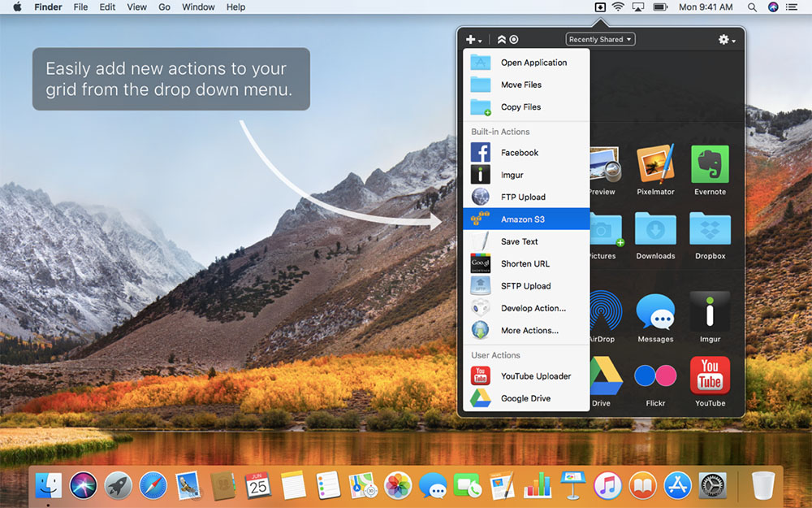Open Notification Center in the menu bar
Viewport: 812px width, 508px height.
tap(791, 7)
